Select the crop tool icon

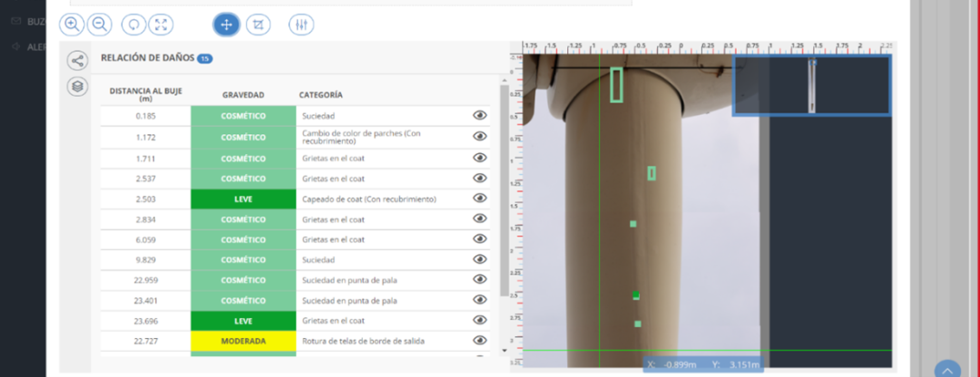(259, 24)
